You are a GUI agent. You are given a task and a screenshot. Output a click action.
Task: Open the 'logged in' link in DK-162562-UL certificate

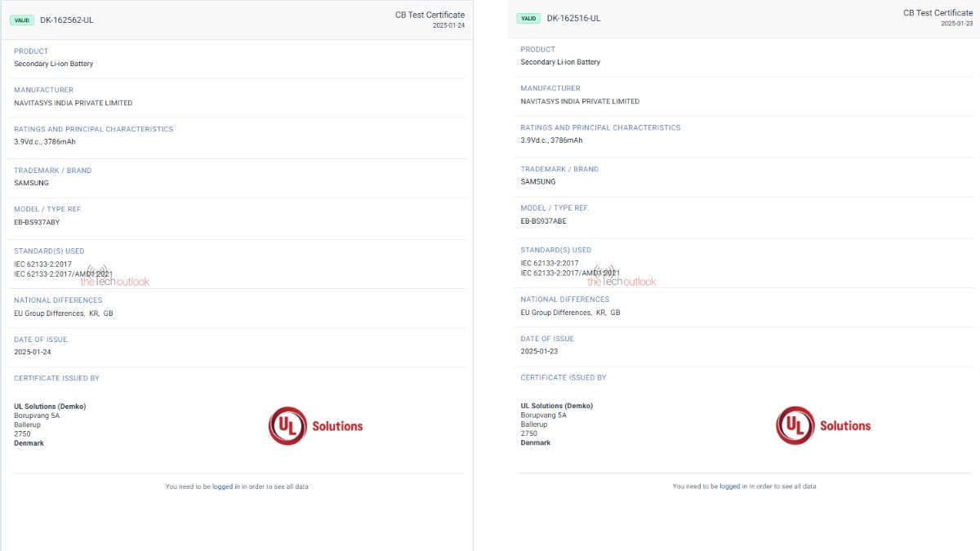(x=226, y=487)
